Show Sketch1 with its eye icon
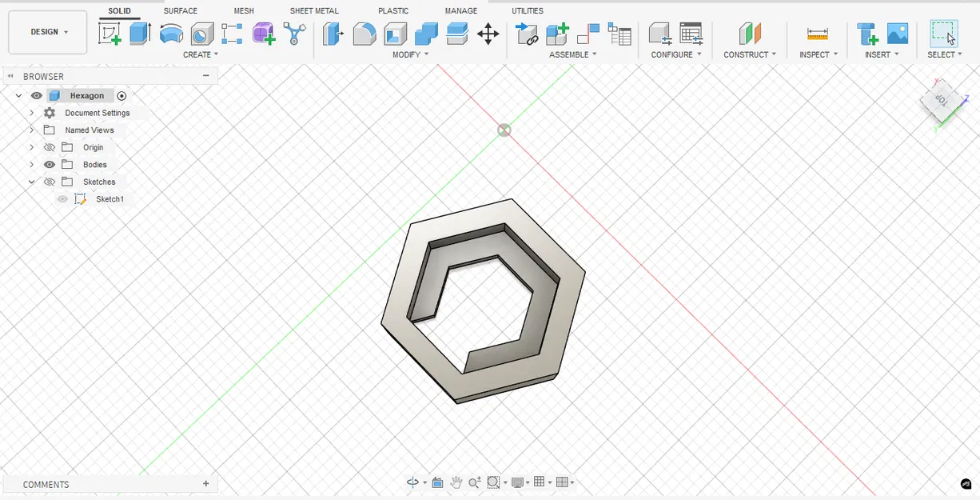Viewport: 980px width, 500px height. 62,199
